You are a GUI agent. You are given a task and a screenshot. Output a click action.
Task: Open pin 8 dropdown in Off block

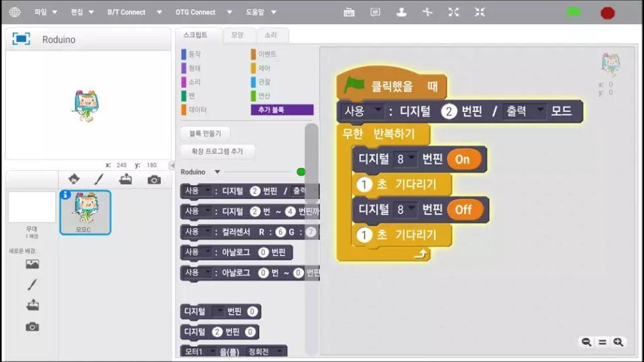[x=405, y=210]
